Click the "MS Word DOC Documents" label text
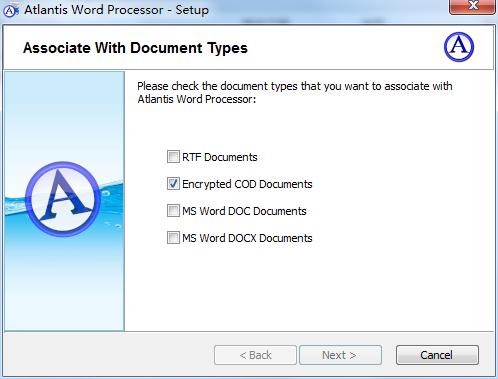The width and height of the screenshot is (498, 379). tap(244, 211)
